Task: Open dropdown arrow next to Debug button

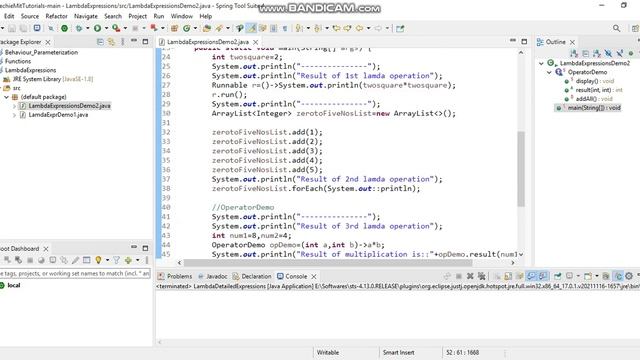Action: click(87, 28)
